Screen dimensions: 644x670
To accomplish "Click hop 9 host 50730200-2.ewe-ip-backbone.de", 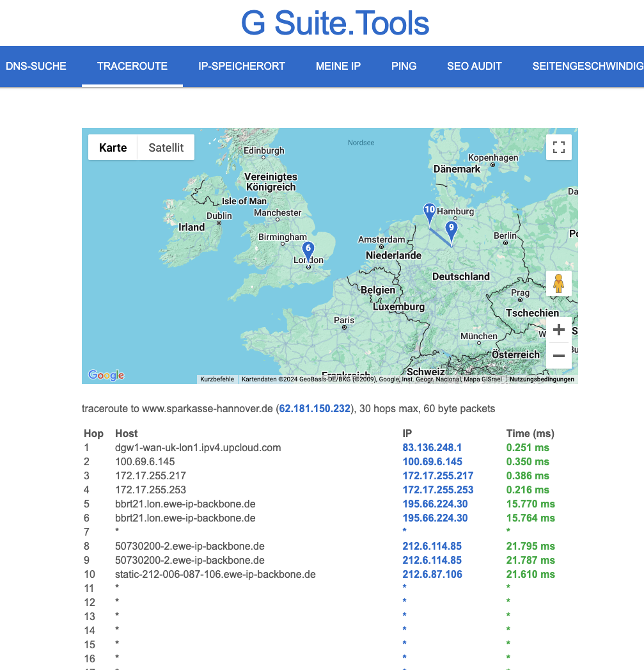I will click(x=189, y=560).
